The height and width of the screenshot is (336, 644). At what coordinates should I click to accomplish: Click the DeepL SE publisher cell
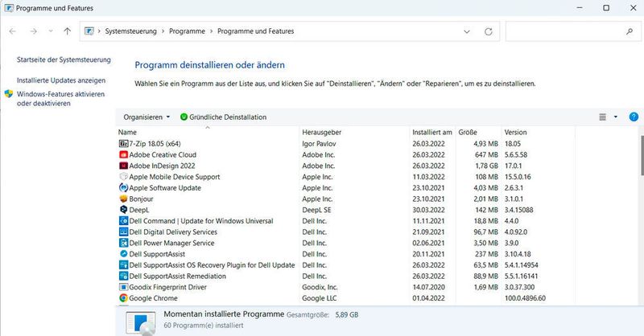[x=316, y=210]
